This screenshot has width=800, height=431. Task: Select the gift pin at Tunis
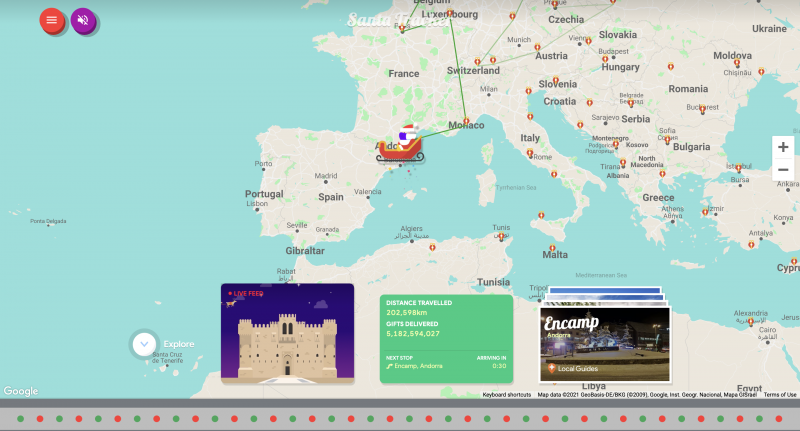(x=502, y=236)
